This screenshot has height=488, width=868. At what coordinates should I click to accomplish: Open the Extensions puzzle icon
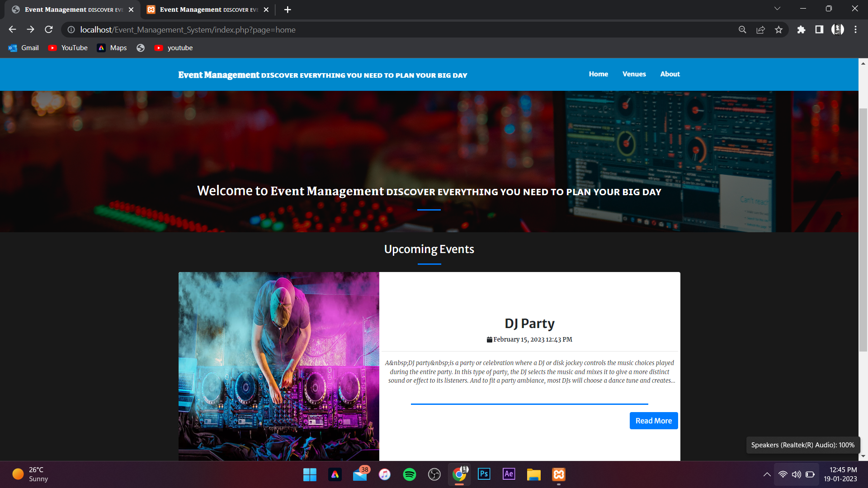click(801, 29)
